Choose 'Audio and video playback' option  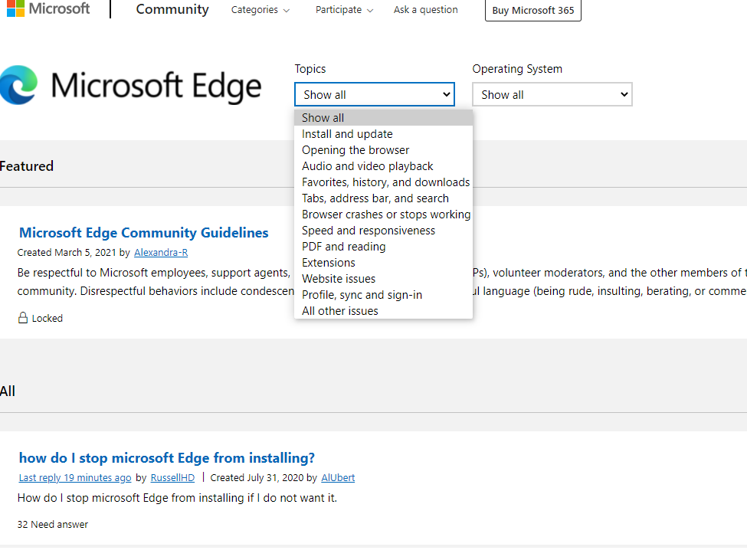click(384, 166)
